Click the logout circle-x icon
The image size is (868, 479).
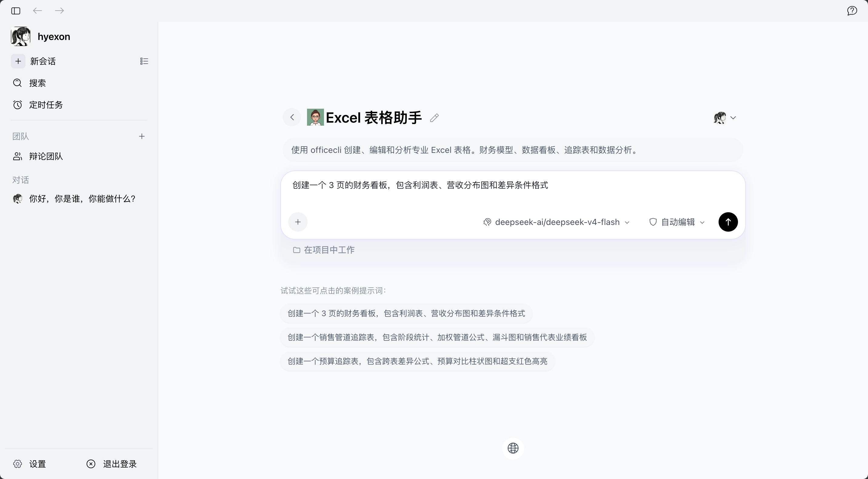[91, 464]
